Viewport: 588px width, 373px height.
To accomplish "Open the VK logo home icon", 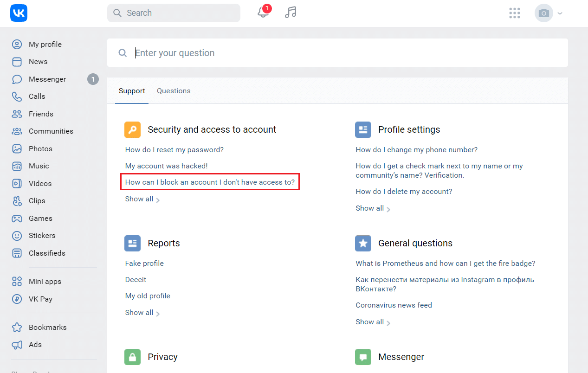I will tap(19, 13).
